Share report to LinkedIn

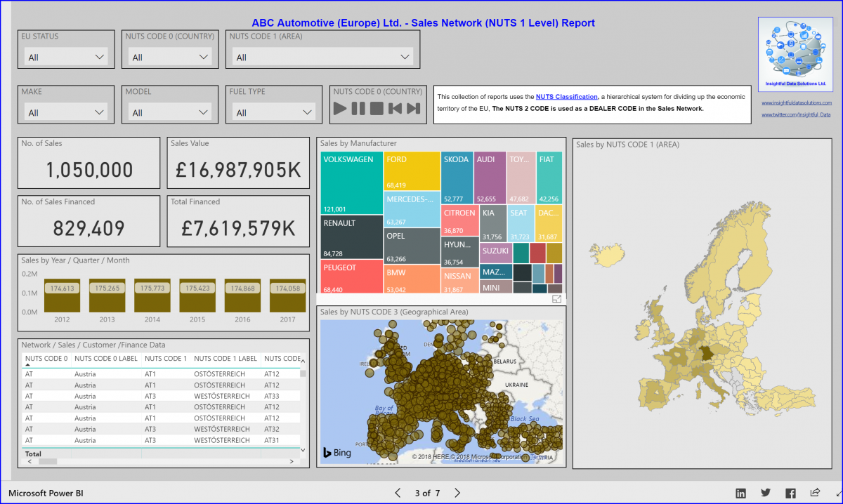point(739,493)
